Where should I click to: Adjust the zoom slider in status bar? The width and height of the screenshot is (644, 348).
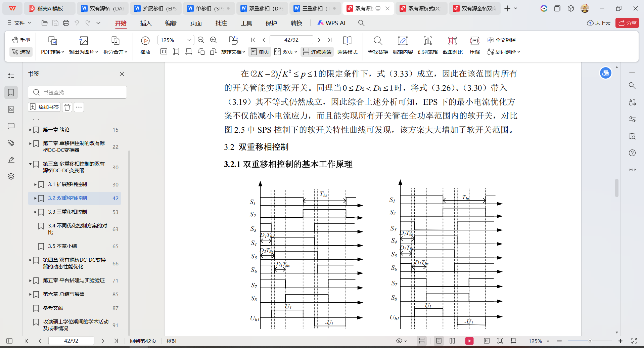(x=590, y=341)
